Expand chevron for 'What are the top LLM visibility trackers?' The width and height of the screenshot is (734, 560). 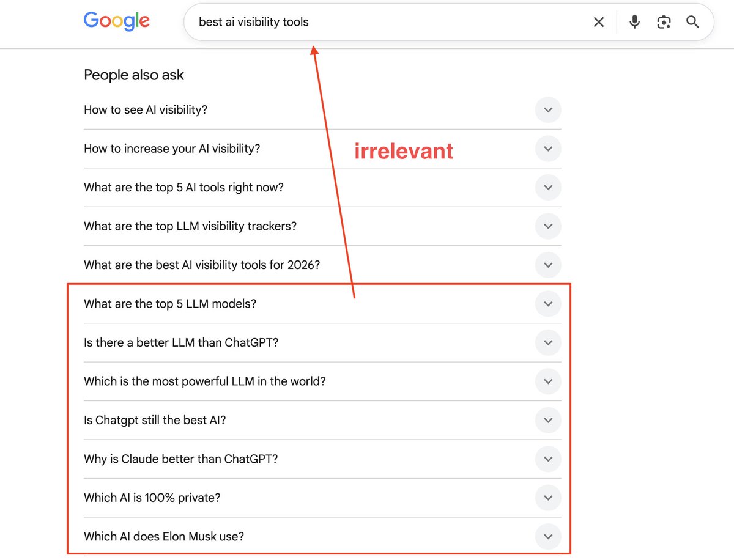click(x=548, y=226)
